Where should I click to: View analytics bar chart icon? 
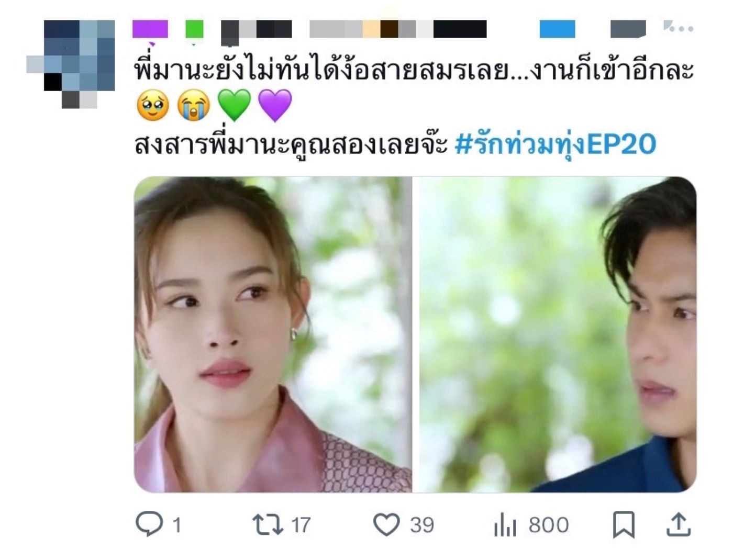tap(505, 525)
